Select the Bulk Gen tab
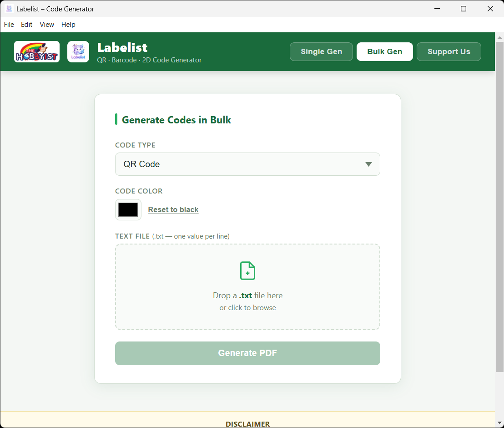 coord(384,51)
